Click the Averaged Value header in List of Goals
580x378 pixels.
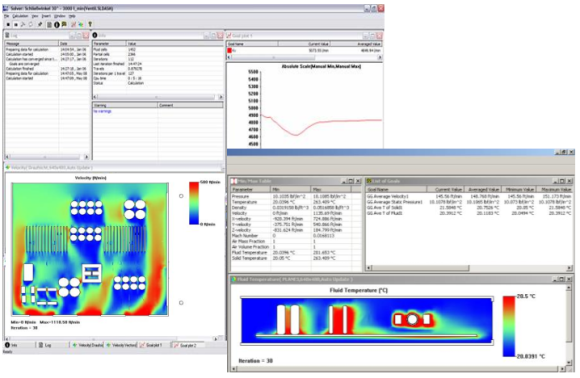(482, 189)
